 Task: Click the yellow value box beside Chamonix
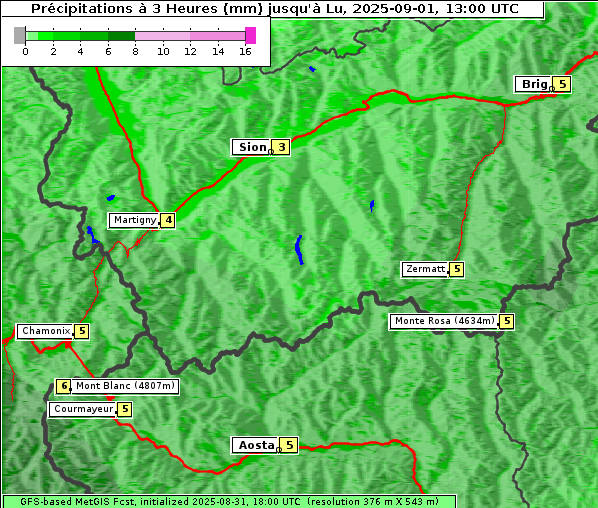tap(82, 331)
